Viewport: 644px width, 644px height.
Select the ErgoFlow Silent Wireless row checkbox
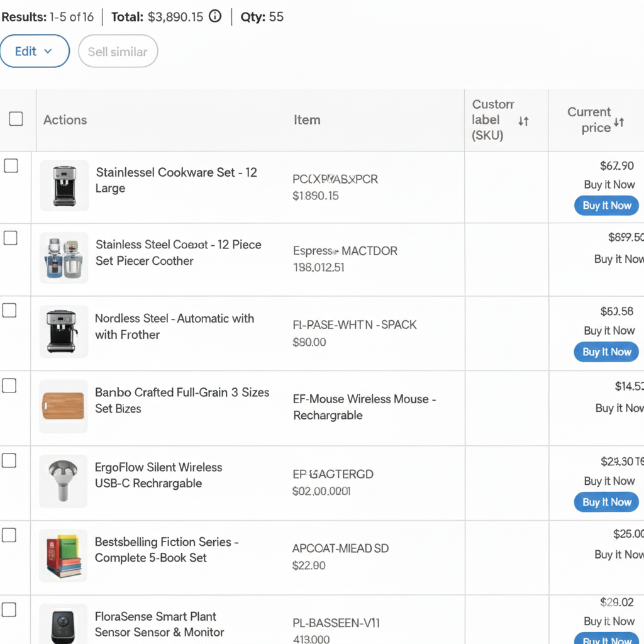click(x=9, y=461)
